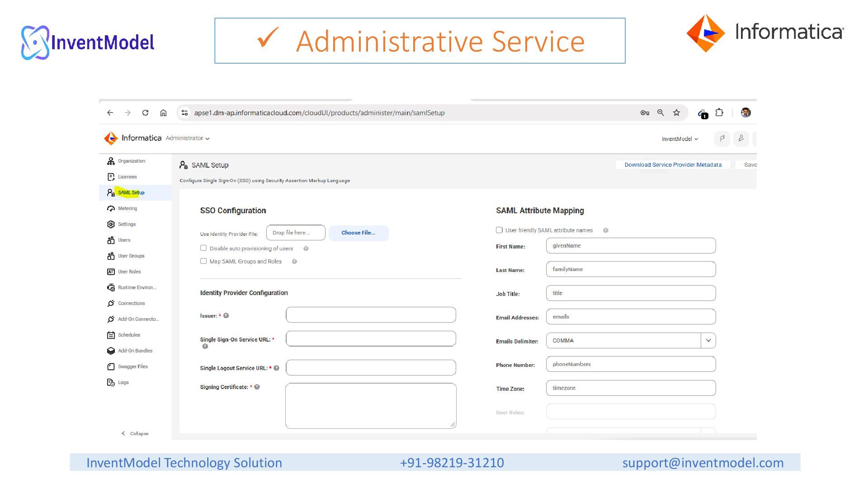Open SAML Setup in the sidebar

pyautogui.click(x=135, y=193)
